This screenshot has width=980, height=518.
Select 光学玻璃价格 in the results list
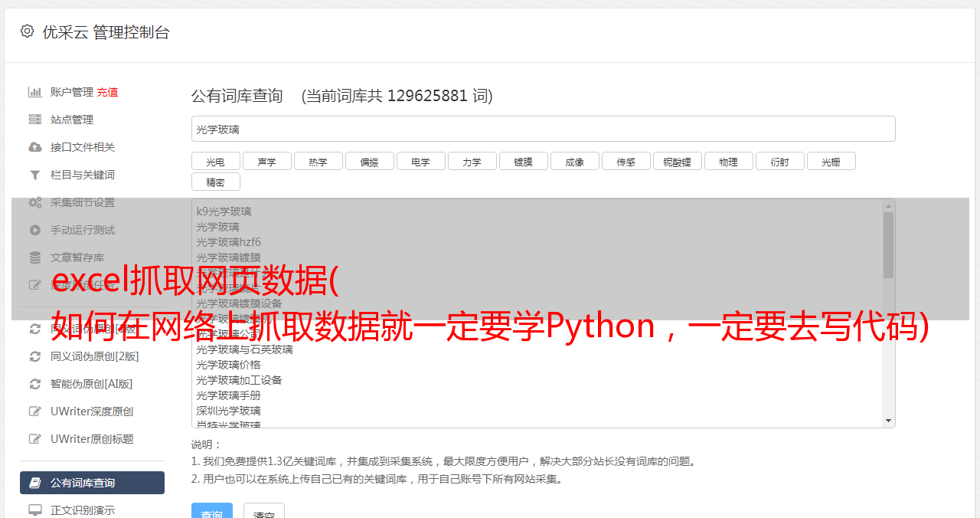(228, 365)
